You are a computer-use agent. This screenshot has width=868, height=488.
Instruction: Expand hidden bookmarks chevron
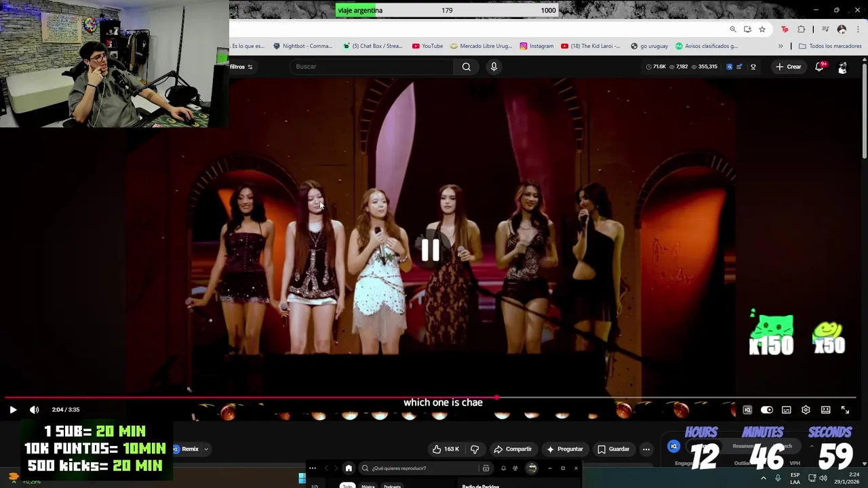[x=781, y=46]
